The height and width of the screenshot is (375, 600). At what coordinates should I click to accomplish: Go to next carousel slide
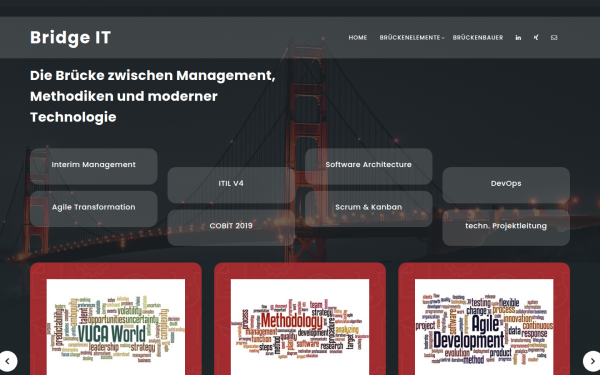592,361
